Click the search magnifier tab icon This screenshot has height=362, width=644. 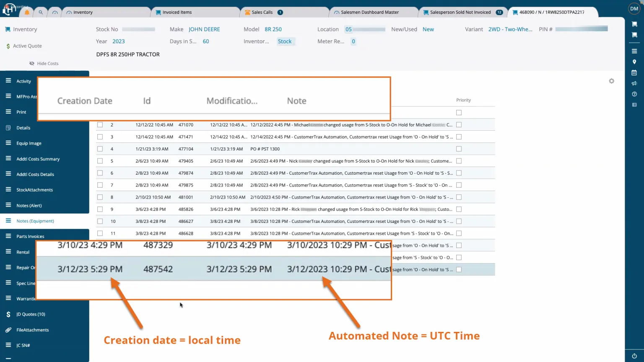coord(41,13)
